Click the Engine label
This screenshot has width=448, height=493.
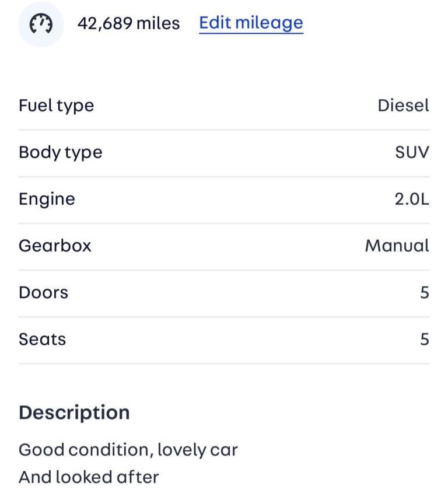(x=47, y=199)
